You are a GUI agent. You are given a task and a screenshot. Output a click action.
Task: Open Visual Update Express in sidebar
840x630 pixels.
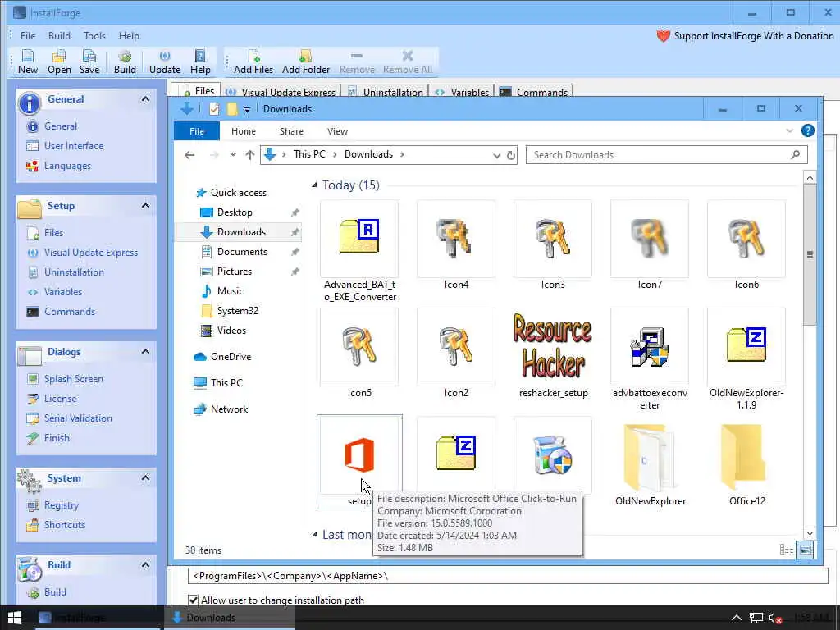(x=90, y=253)
